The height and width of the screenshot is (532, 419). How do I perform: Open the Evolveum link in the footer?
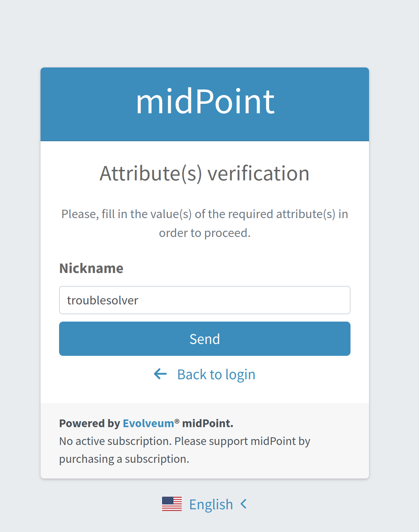tap(147, 423)
